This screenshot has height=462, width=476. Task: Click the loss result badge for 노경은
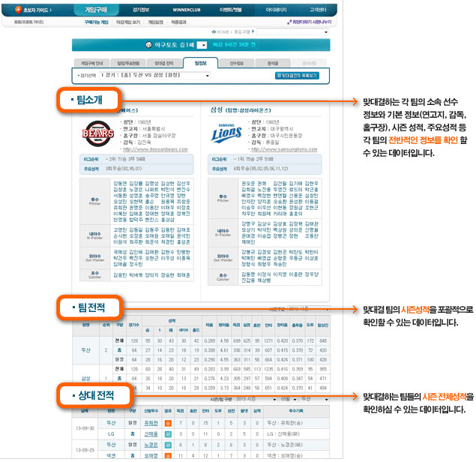(168, 445)
